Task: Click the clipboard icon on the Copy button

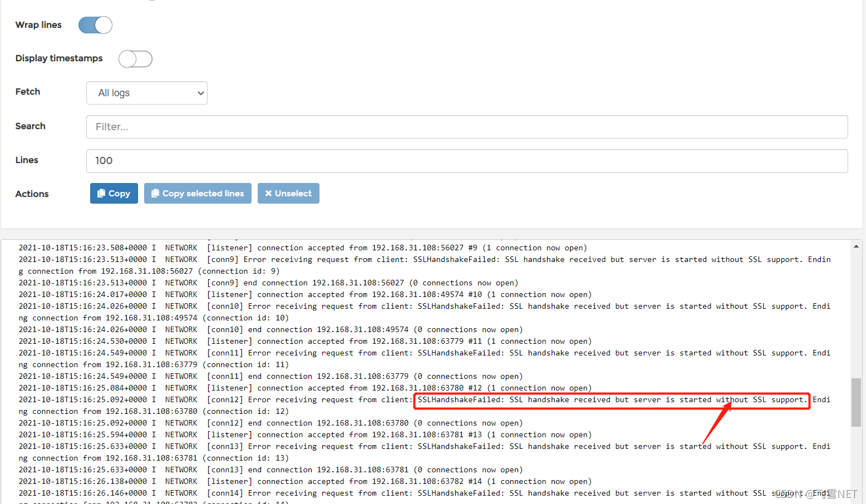Action: point(101,193)
